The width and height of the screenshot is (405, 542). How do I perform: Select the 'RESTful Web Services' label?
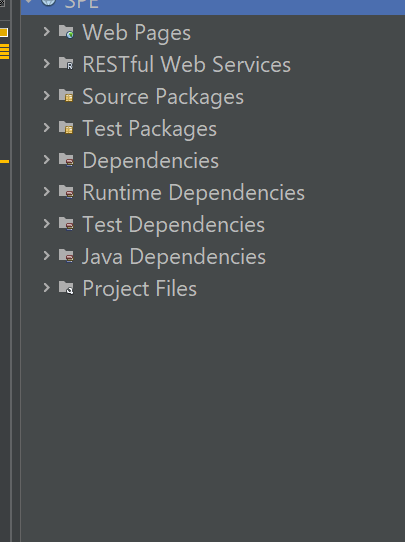[x=187, y=65]
